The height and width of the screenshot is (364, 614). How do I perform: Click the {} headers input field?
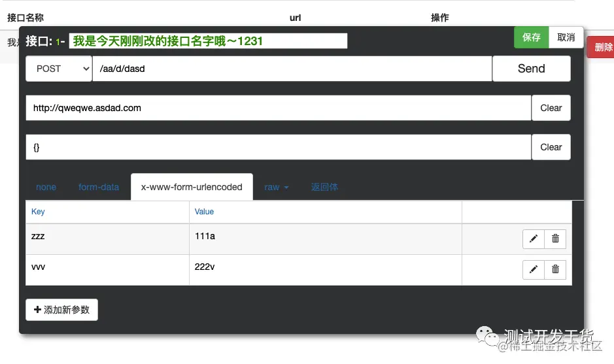click(279, 147)
